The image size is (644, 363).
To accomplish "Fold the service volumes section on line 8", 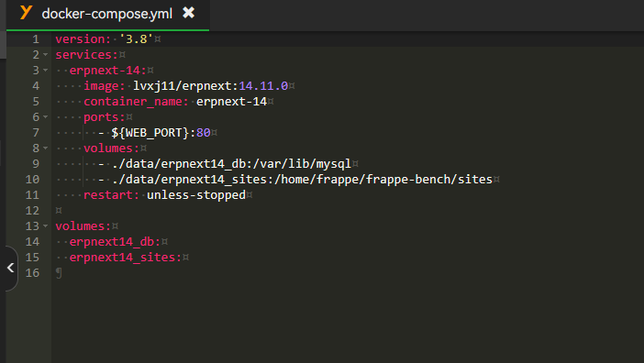I will 46,148.
